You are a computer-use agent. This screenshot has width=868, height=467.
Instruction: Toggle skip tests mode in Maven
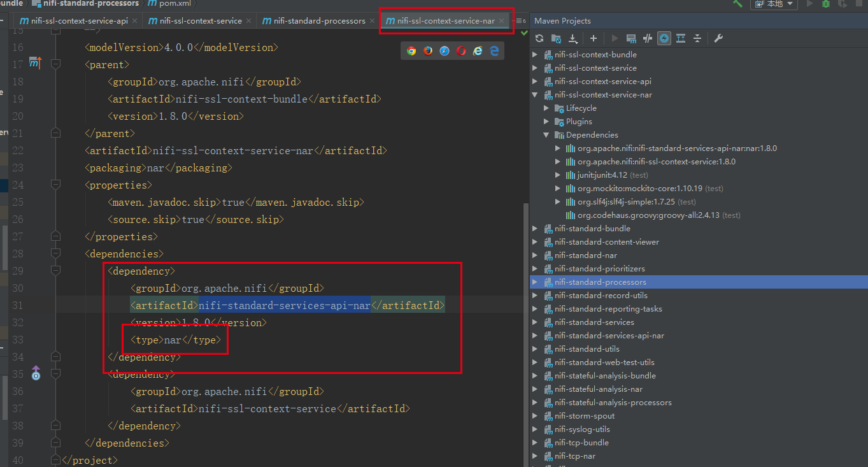(x=664, y=38)
